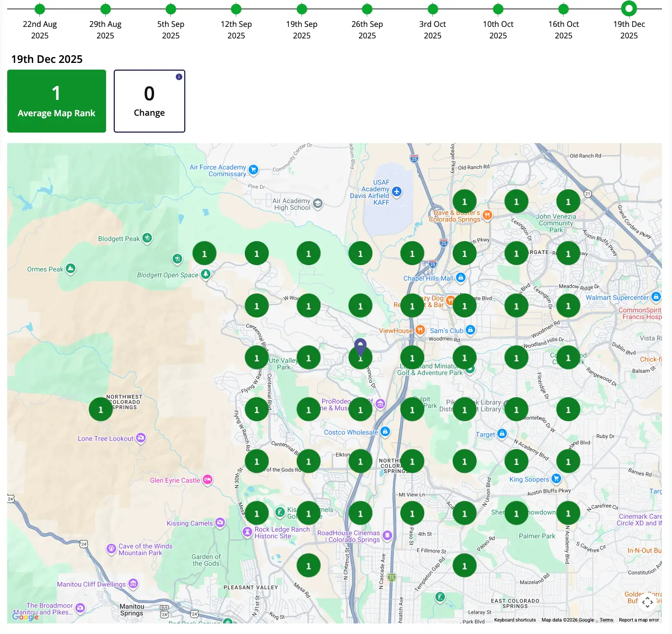Select the 3rd Oct 2025 timeline dot
Image resolution: width=672 pixels, height=634 pixels.
(432, 9)
